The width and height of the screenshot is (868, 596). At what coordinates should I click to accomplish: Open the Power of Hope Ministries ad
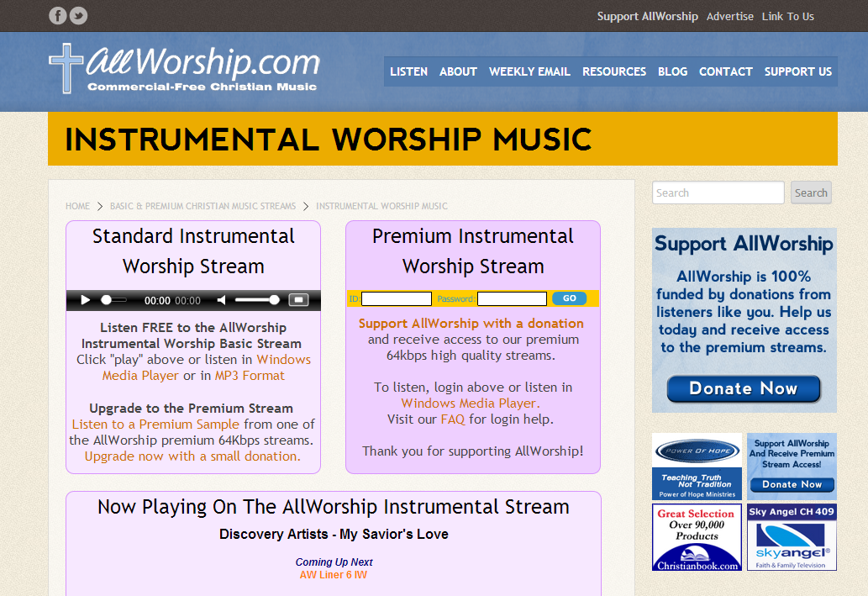coord(697,467)
